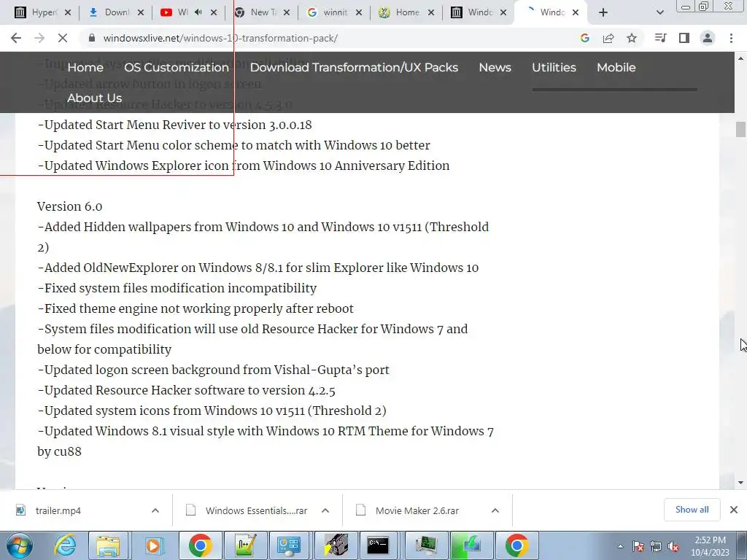Share this page icon
747x560 pixels.
tap(608, 38)
